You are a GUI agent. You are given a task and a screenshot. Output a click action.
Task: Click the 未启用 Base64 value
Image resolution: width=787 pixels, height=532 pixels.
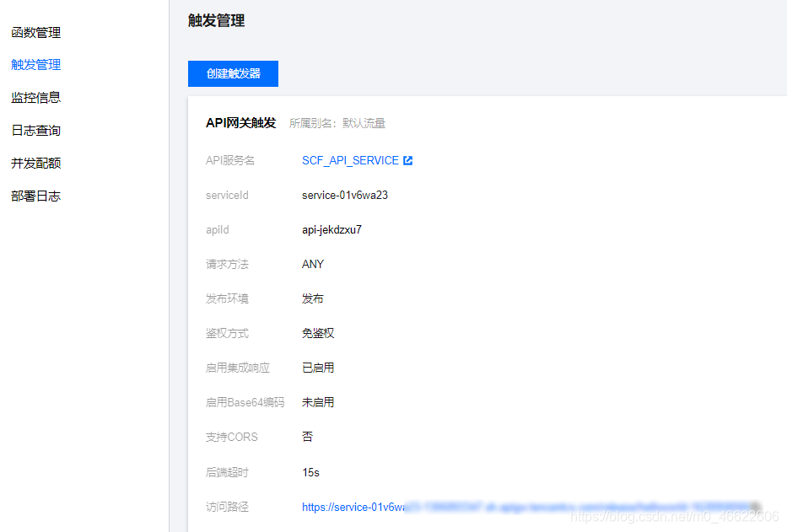click(318, 402)
